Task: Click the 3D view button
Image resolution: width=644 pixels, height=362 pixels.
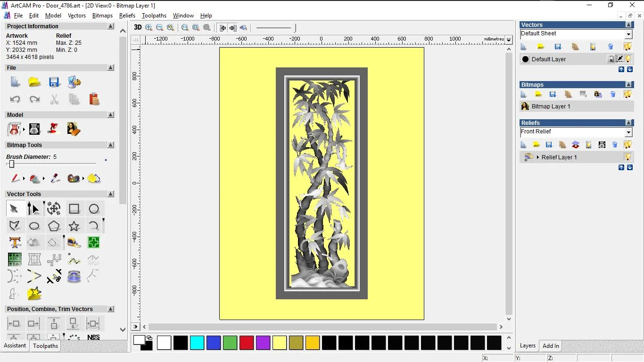Action: tap(138, 27)
